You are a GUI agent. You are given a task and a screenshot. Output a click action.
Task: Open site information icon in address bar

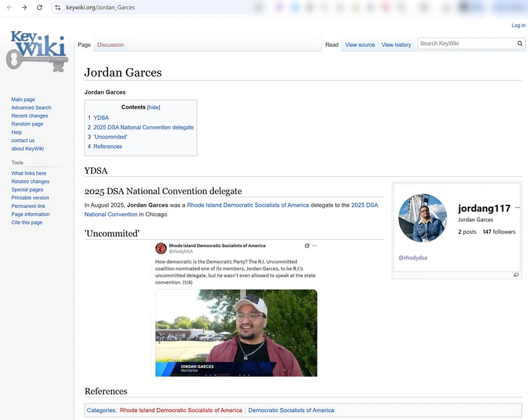(57, 7)
